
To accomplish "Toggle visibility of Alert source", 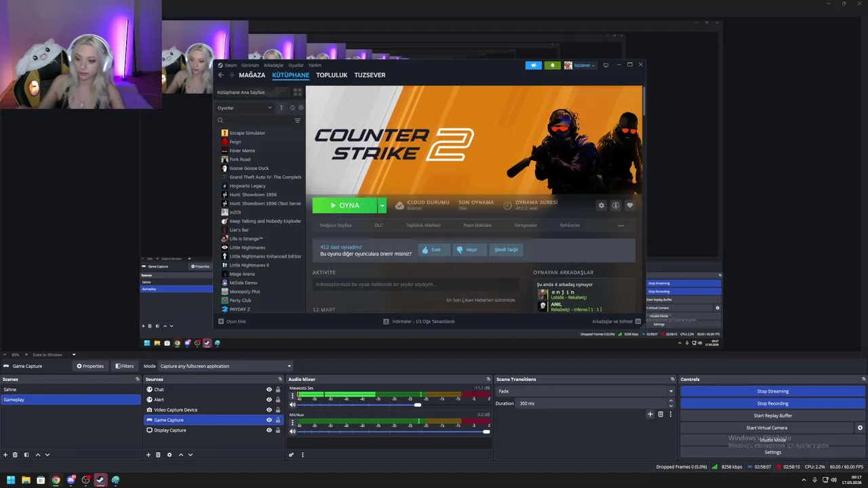I will point(269,400).
